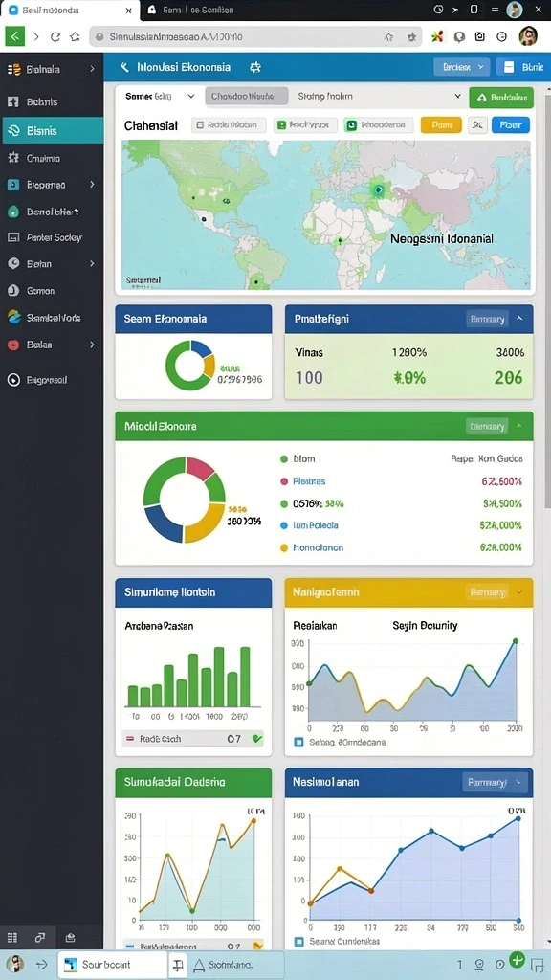This screenshot has width=551, height=980.
Task: Click the scissors icon button near map
Action: [478, 125]
